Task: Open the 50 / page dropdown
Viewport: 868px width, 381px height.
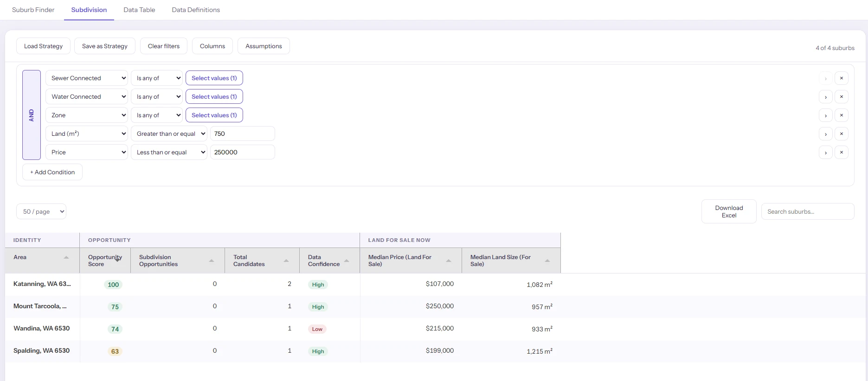Action: 41,211
